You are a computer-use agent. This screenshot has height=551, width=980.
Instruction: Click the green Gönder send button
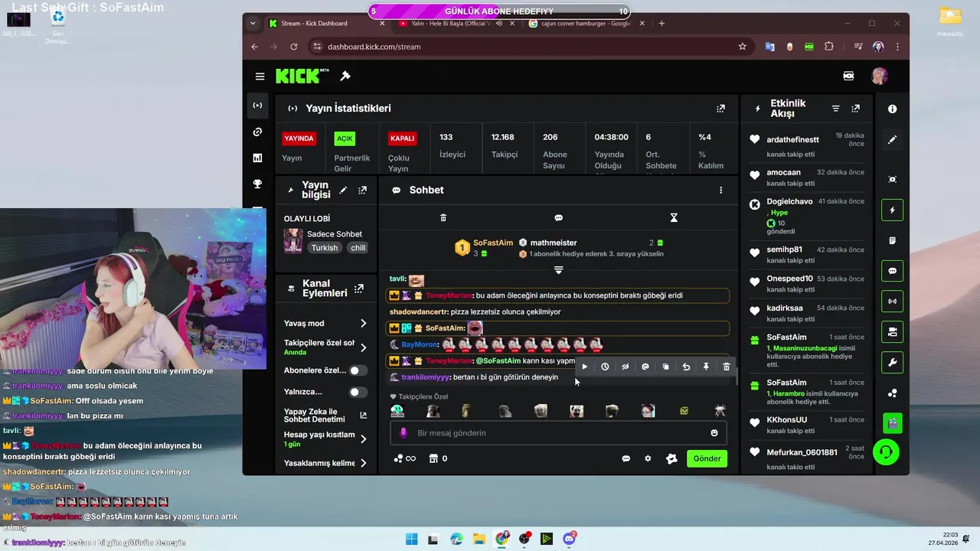(x=707, y=458)
